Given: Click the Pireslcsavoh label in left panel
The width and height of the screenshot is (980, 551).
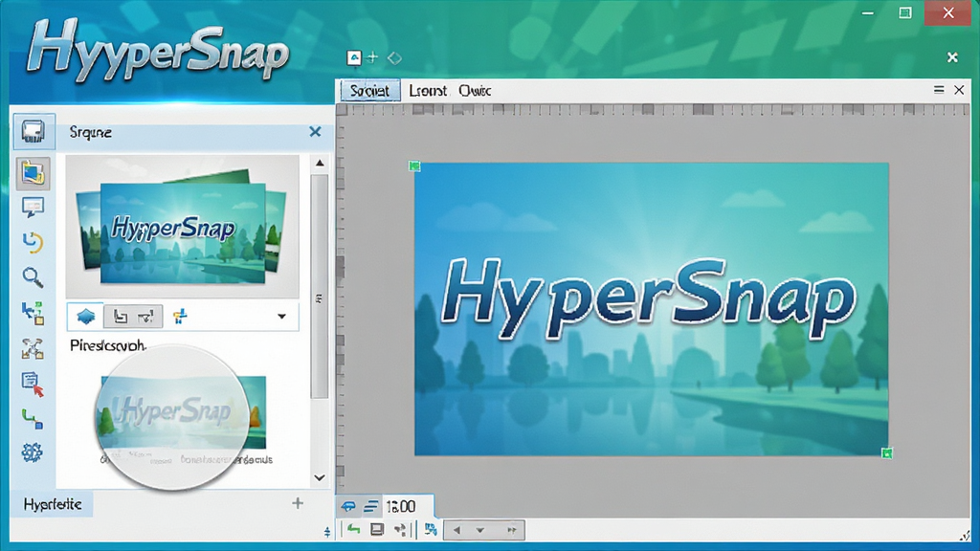Looking at the screenshot, I should [108, 345].
